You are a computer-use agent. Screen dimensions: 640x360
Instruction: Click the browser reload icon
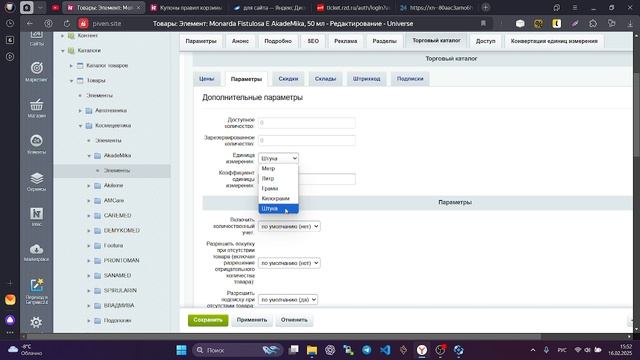point(67,24)
